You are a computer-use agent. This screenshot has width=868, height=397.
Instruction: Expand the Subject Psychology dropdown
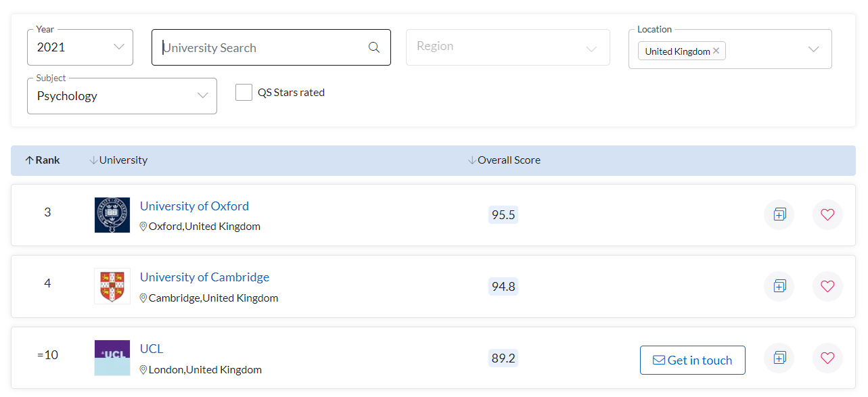[x=122, y=96]
